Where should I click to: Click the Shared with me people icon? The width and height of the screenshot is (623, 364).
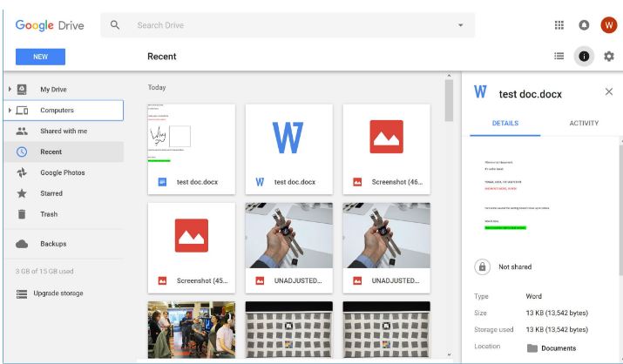click(22, 131)
